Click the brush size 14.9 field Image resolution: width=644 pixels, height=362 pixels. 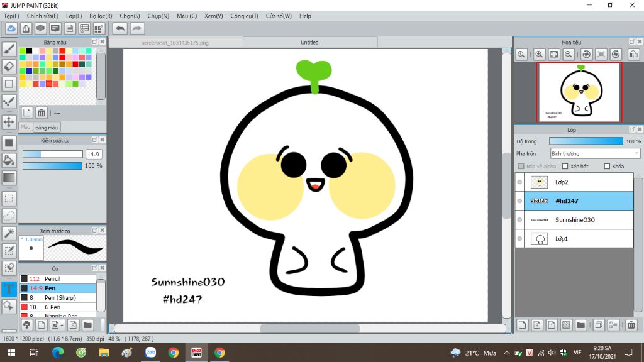[94, 155]
